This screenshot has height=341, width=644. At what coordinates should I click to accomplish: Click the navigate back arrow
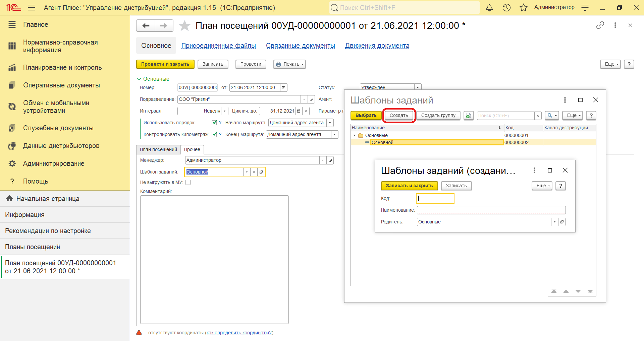pos(146,26)
